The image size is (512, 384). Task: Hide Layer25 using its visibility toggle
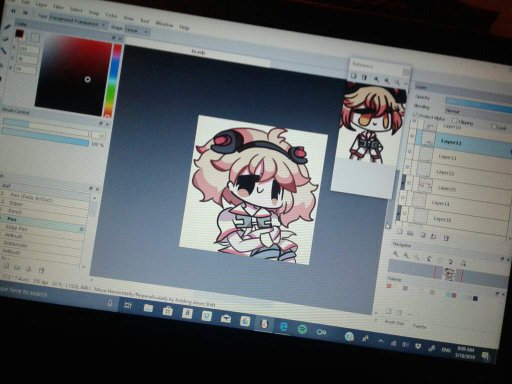[409, 182]
